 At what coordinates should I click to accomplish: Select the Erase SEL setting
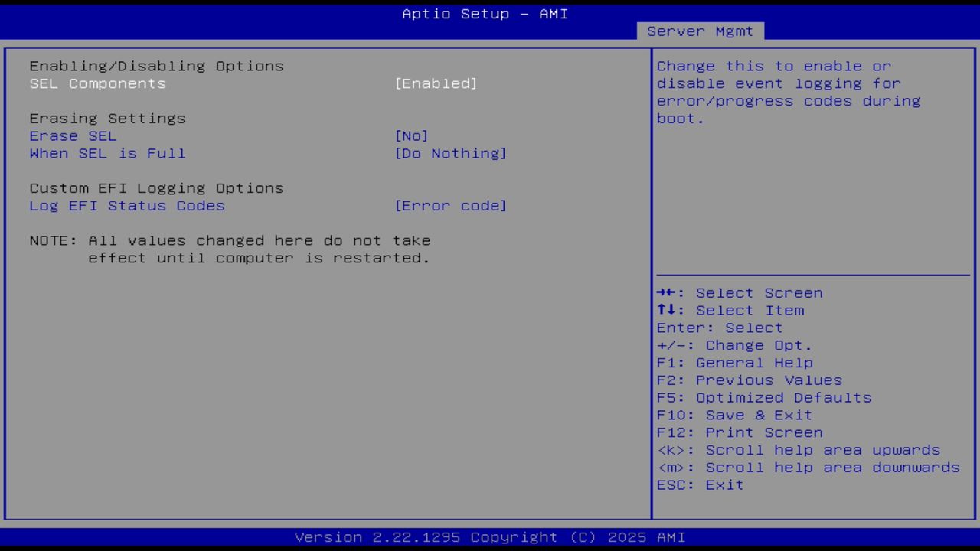pos(73,135)
